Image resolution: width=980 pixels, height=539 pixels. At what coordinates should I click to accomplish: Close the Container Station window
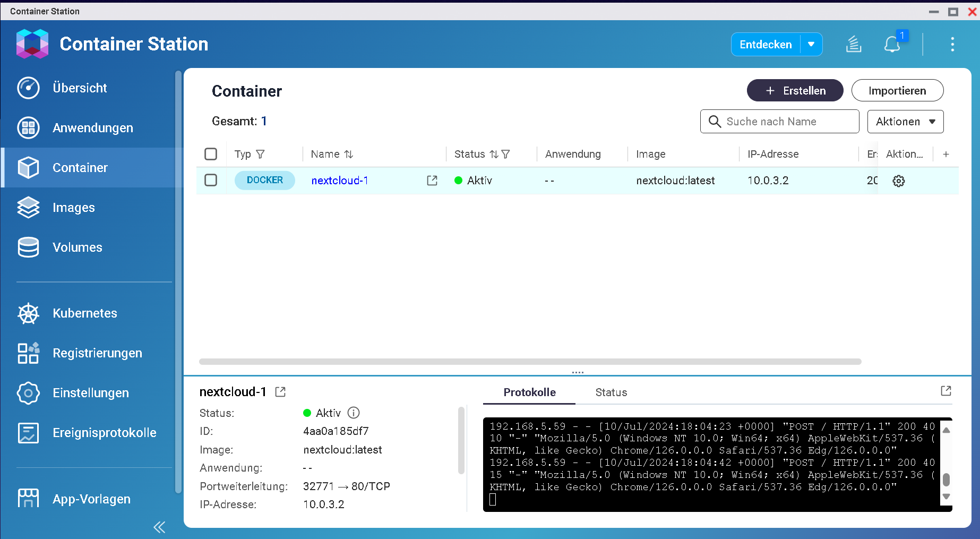pyautogui.click(x=972, y=12)
